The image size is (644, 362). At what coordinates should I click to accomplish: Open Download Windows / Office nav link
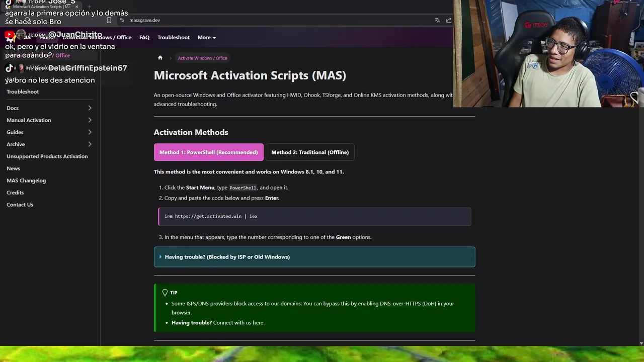(97, 37)
